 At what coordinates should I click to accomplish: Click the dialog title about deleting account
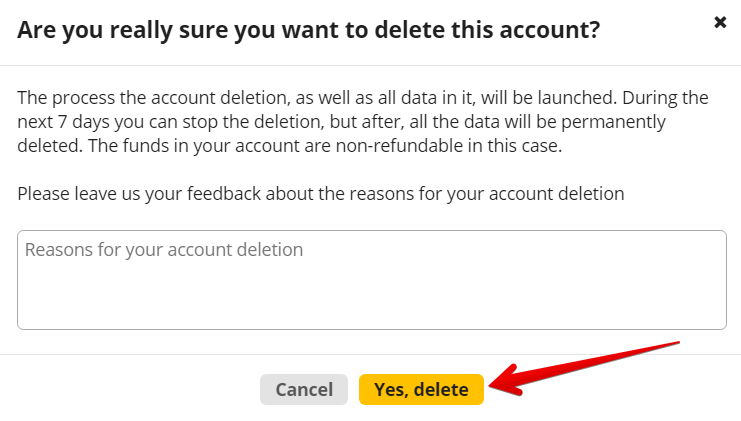tap(308, 29)
